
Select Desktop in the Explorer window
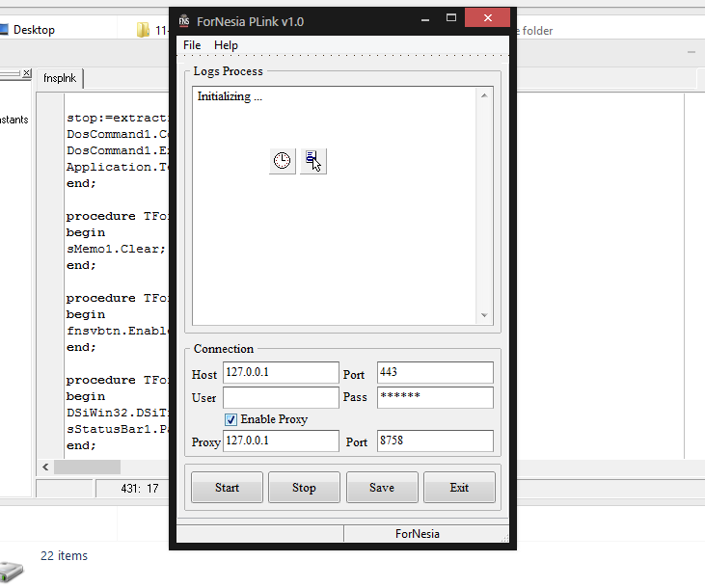click(34, 30)
